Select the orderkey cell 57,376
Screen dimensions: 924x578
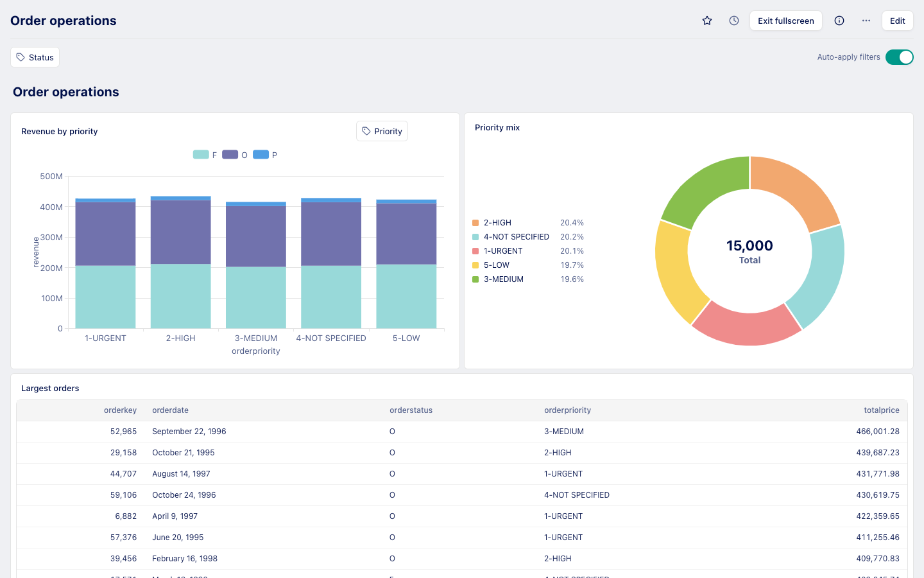coord(123,538)
